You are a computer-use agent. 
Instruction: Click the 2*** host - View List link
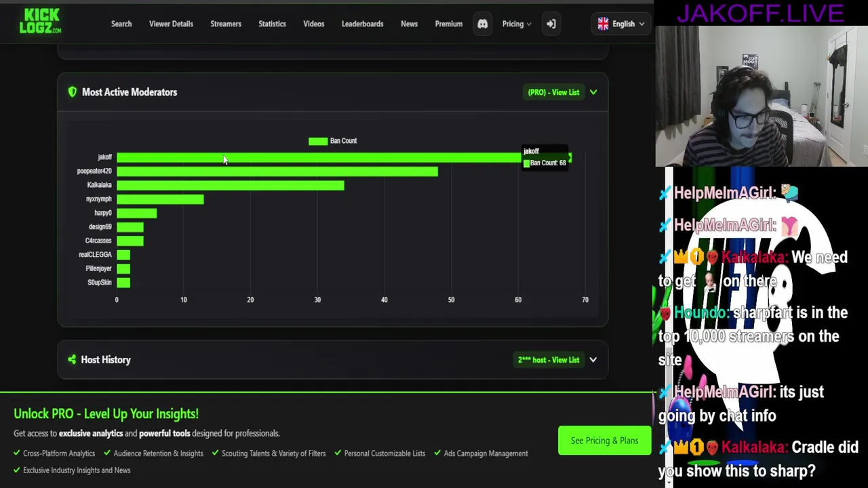tap(549, 360)
